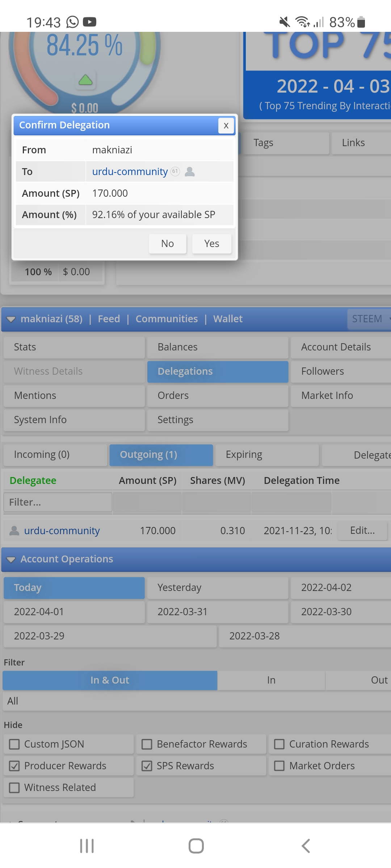The height and width of the screenshot is (868, 391).
Task: Toggle Benefactor Rewards checkbox
Action: (x=147, y=744)
